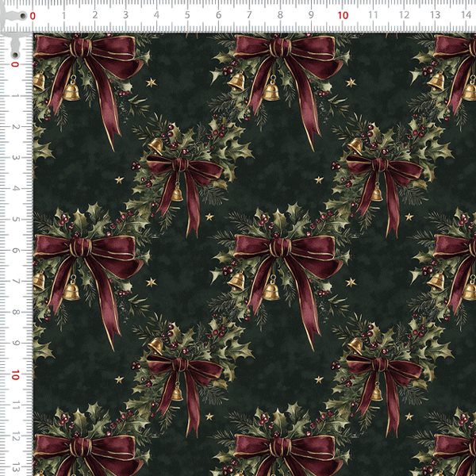Click the number 6 on the left ruler
Screen dimensions: 476x476
pyautogui.click(x=16, y=250)
